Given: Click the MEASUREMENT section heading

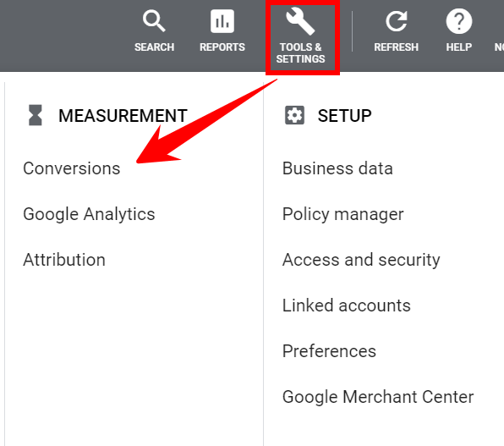Looking at the screenshot, I should (123, 116).
